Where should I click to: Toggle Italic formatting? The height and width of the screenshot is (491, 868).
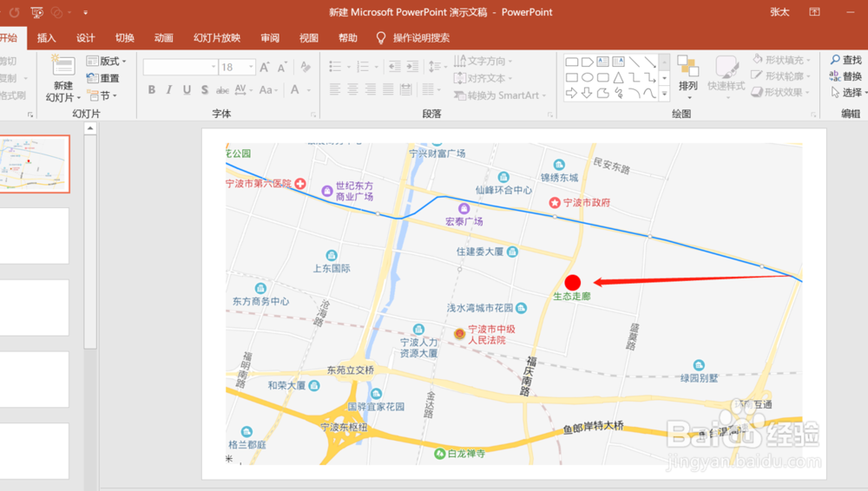pyautogui.click(x=169, y=89)
